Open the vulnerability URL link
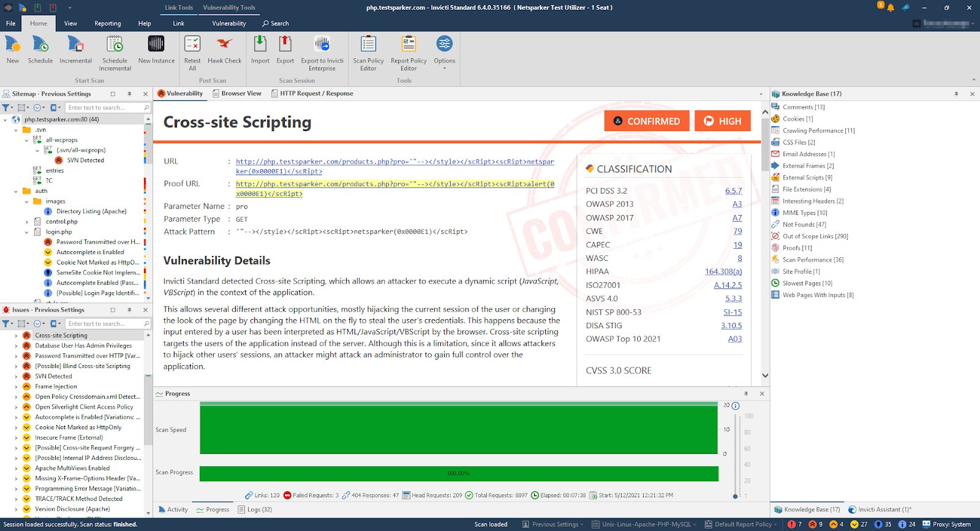The width and height of the screenshot is (980, 531). [395, 167]
